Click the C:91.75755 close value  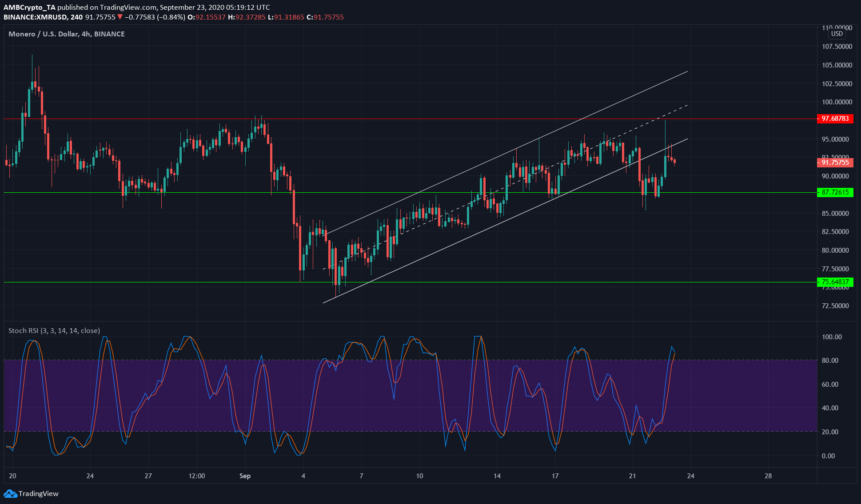(x=325, y=17)
